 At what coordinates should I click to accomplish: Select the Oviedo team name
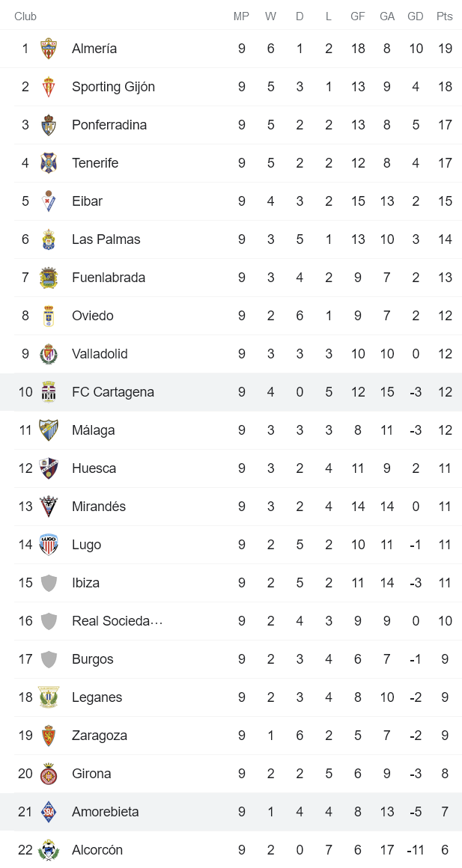click(93, 316)
